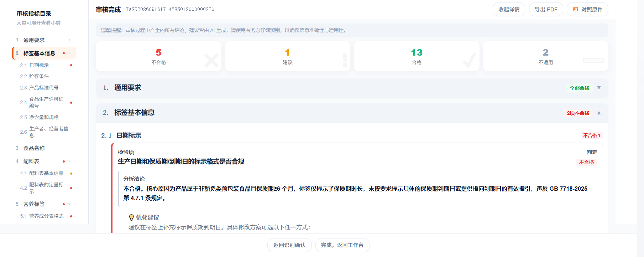
Task: Click the 收起详情 button
Action: [509, 9]
